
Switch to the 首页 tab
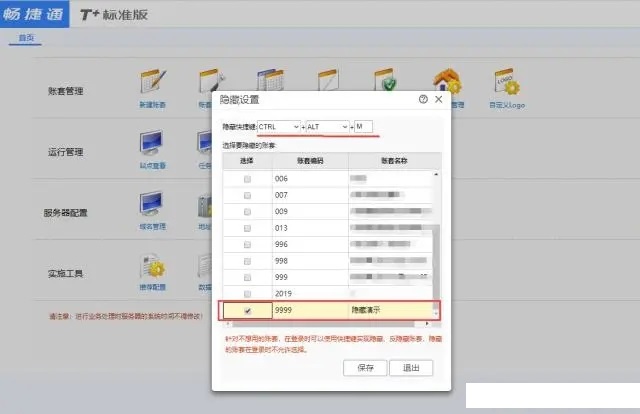(x=26, y=38)
